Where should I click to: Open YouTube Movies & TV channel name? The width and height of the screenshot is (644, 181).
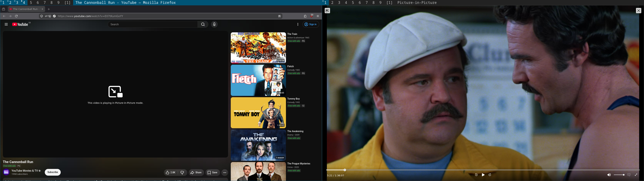coord(25,171)
